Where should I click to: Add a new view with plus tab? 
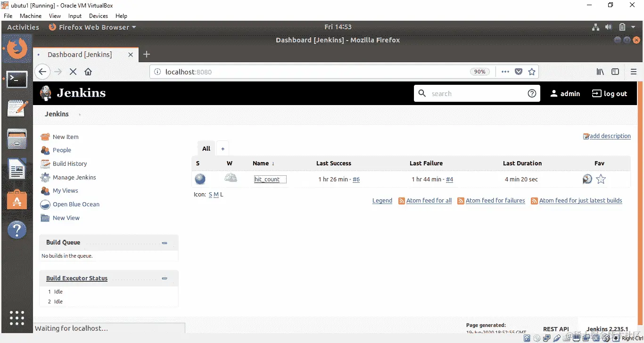click(x=223, y=148)
